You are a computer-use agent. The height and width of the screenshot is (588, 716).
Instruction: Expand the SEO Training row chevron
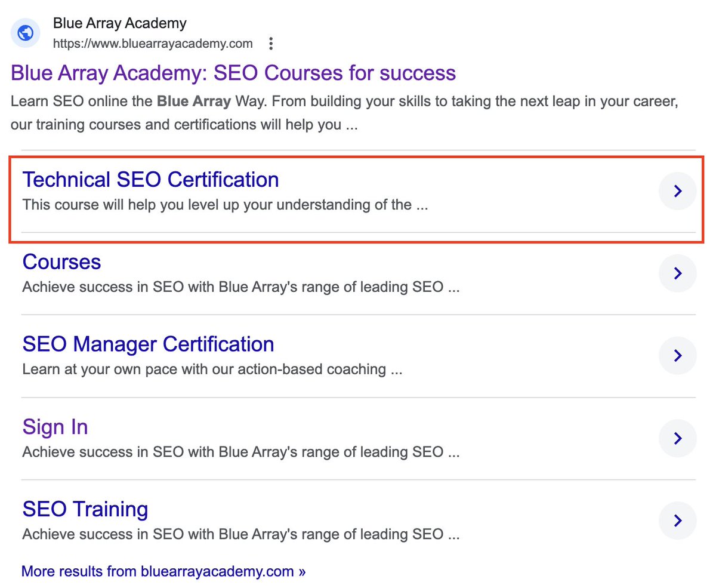pyautogui.click(x=677, y=521)
